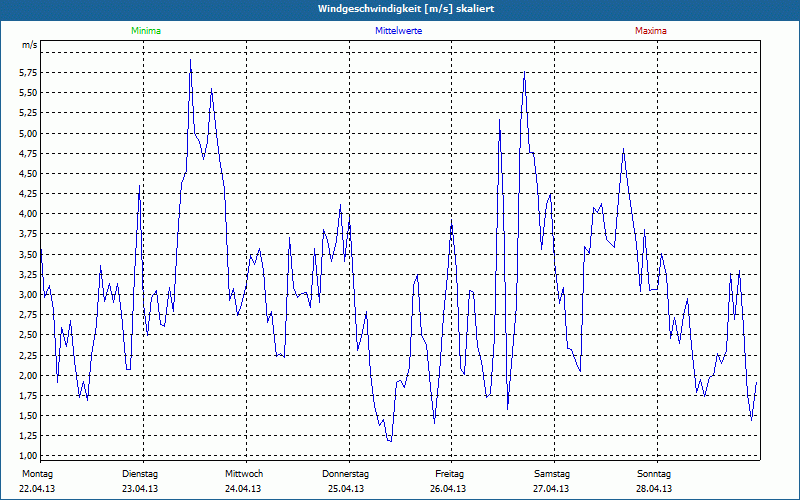Click the 1,00 y-axis value
The image size is (800, 500).
pyautogui.click(x=28, y=456)
